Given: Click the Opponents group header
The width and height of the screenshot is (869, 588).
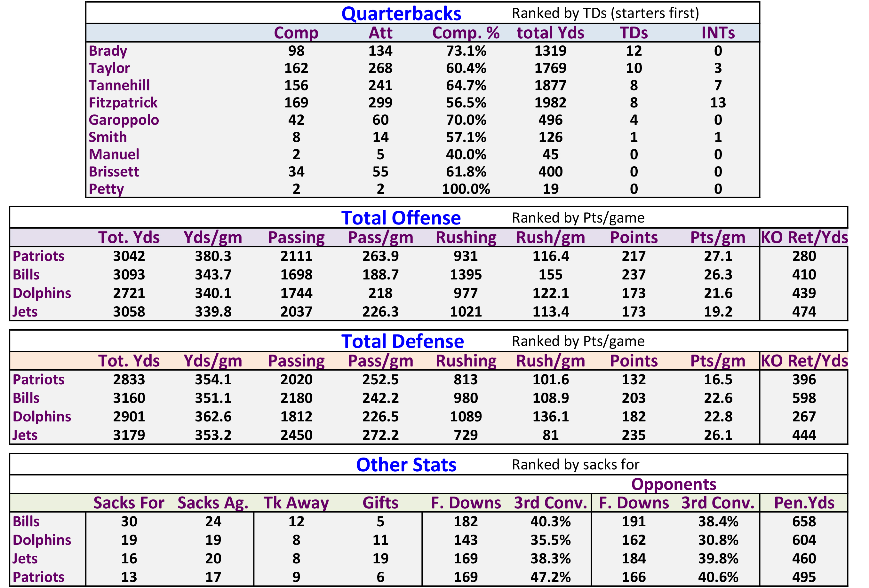Looking at the screenshot, I should (x=674, y=484).
